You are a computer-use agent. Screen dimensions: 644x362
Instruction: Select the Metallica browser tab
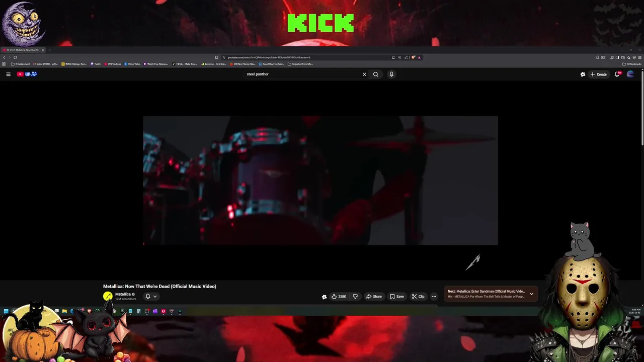tap(23, 50)
